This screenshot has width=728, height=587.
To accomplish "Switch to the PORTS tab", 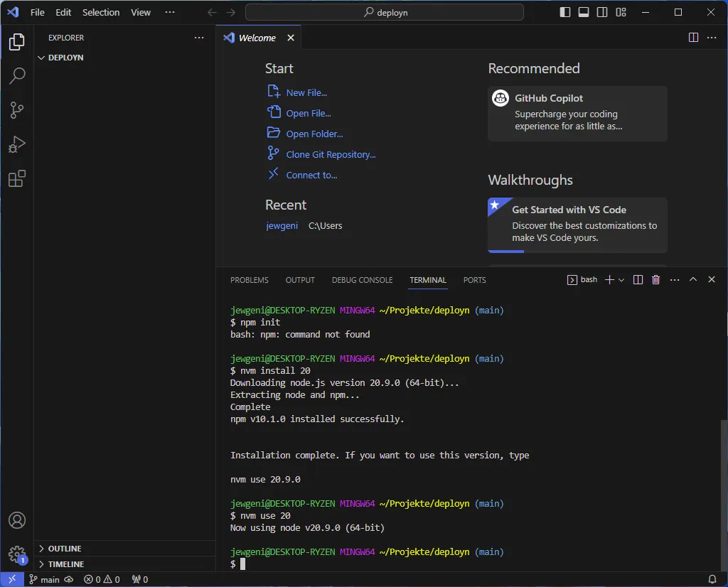I will pos(474,280).
